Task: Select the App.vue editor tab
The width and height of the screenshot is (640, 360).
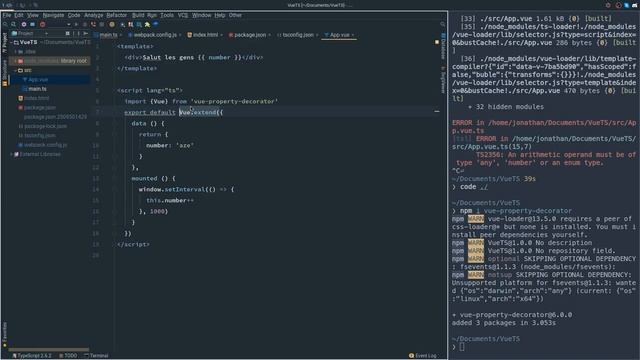Action: coord(340,35)
